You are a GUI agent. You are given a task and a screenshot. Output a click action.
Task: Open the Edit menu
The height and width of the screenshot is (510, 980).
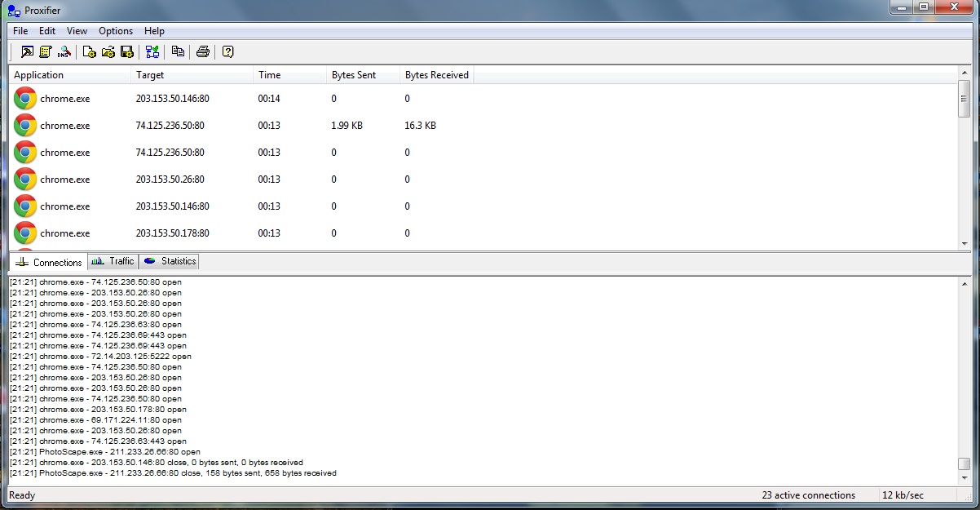pos(47,31)
